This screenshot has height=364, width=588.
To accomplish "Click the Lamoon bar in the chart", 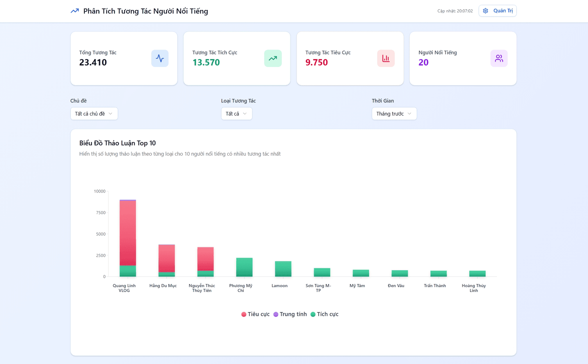I will pos(282,269).
